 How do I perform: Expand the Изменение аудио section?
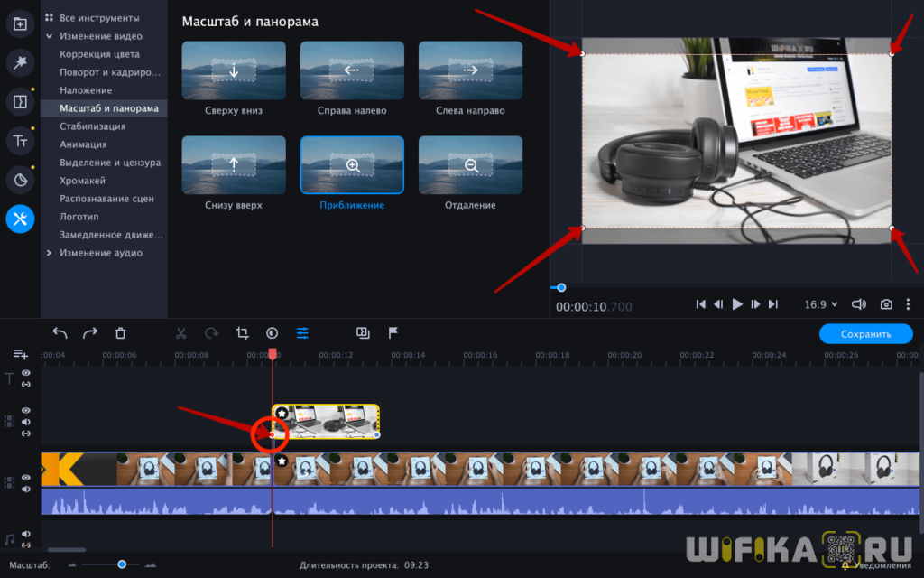pos(49,253)
